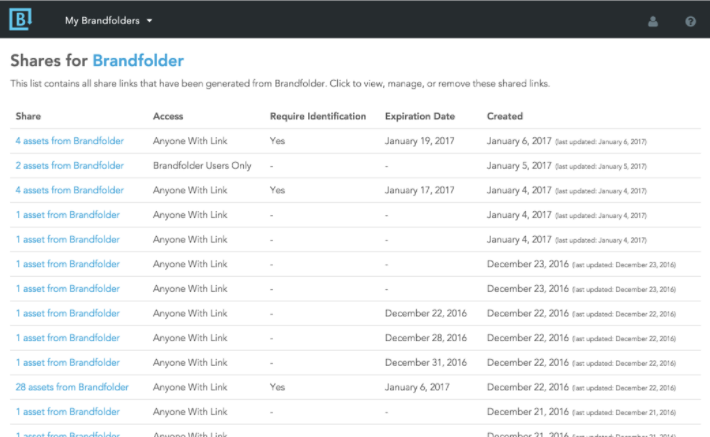The image size is (710, 437).
Task: Open 1 asset share expiring December 22, 2016
Action: pyautogui.click(x=67, y=313)
